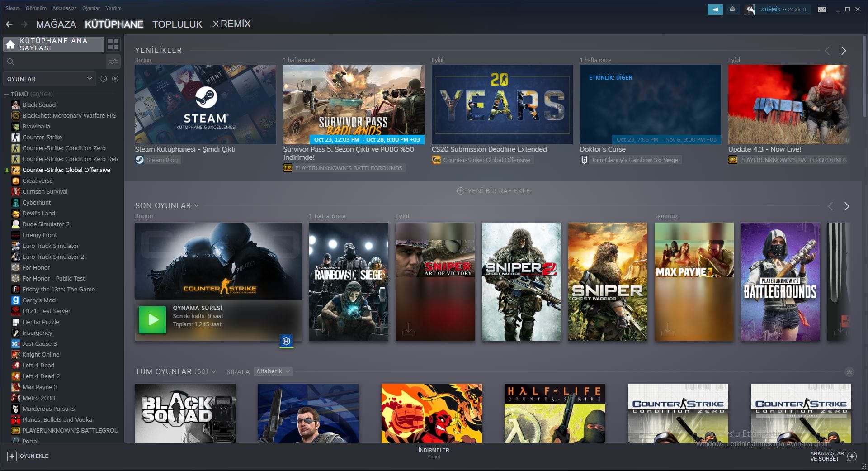The width and height of the screenshot is (868, 471).
Task: Open the OYUNLAR filter dropdown
Action: (50, 79)
